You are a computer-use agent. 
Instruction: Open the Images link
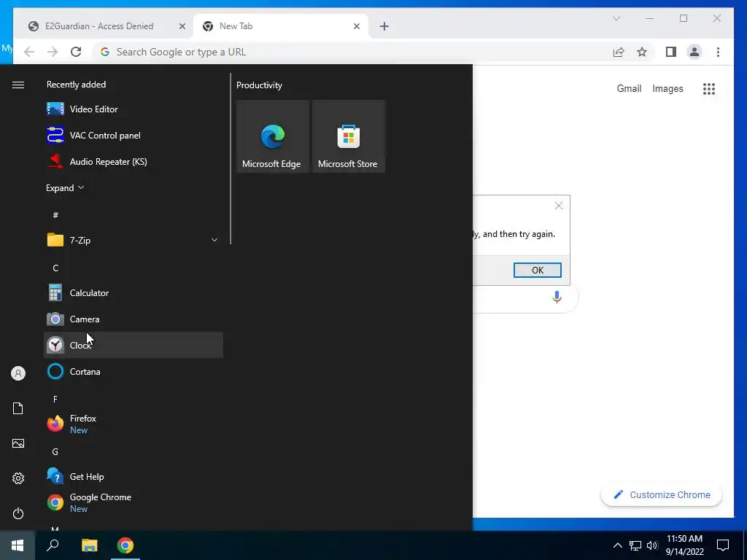pos(667,88)
